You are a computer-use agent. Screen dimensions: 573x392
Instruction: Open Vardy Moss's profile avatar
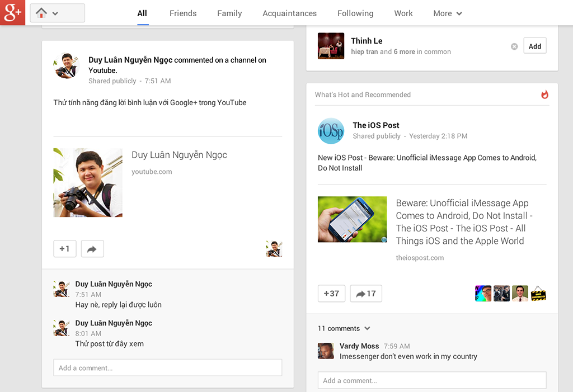[x=326, y=351]
